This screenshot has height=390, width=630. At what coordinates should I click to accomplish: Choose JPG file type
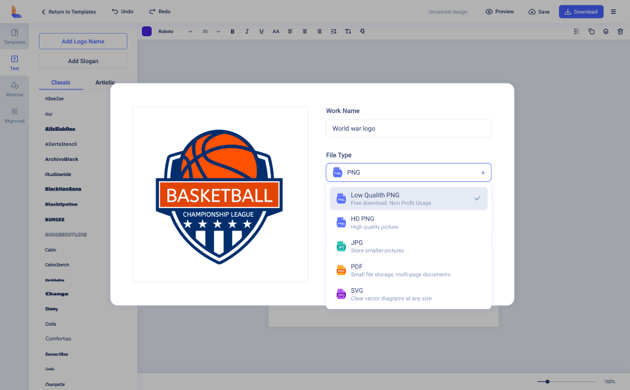tap(409, 246)
